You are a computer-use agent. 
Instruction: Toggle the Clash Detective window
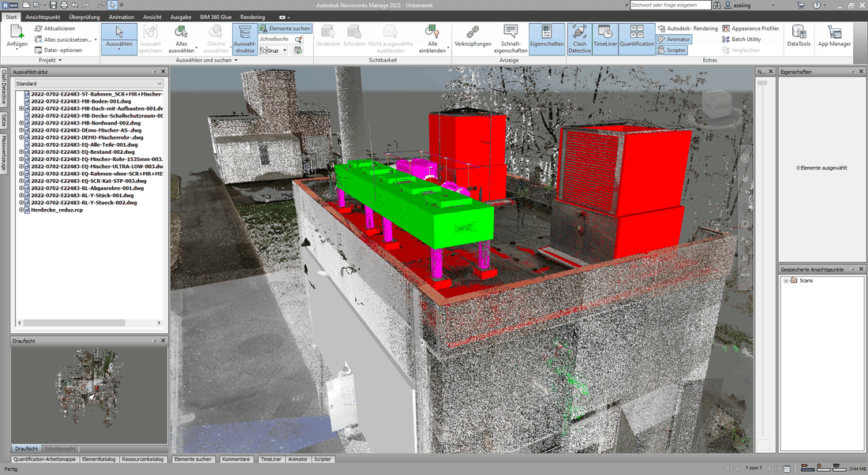click(x=580, y=39)
